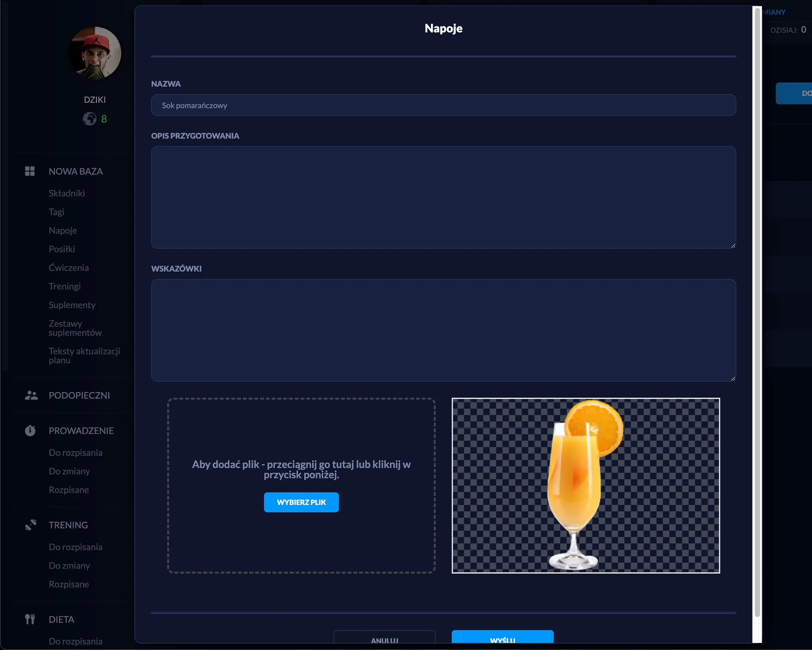Click the WSKAZÓWKI text area
The width and height of the screenshot is (812, 650).
(x=443, y=330)
